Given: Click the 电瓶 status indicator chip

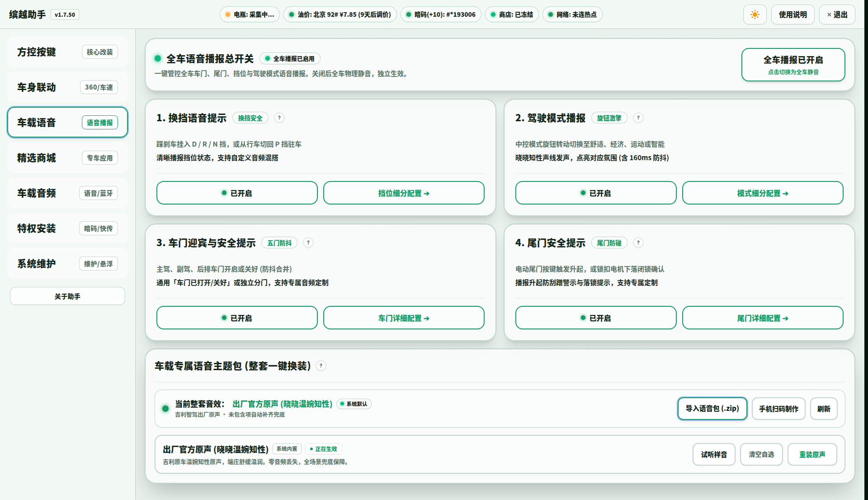Looking at the screenshot, I should pyautogui.click(x=250, y=14).
